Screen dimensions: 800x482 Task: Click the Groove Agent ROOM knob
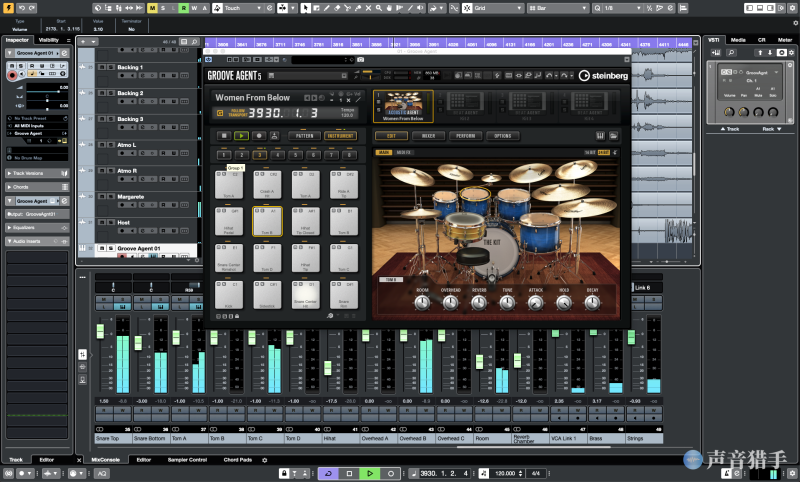point(422,303)
